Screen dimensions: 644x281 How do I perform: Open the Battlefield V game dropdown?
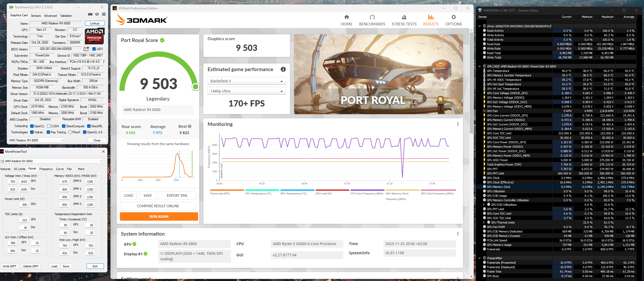(246, 81)
